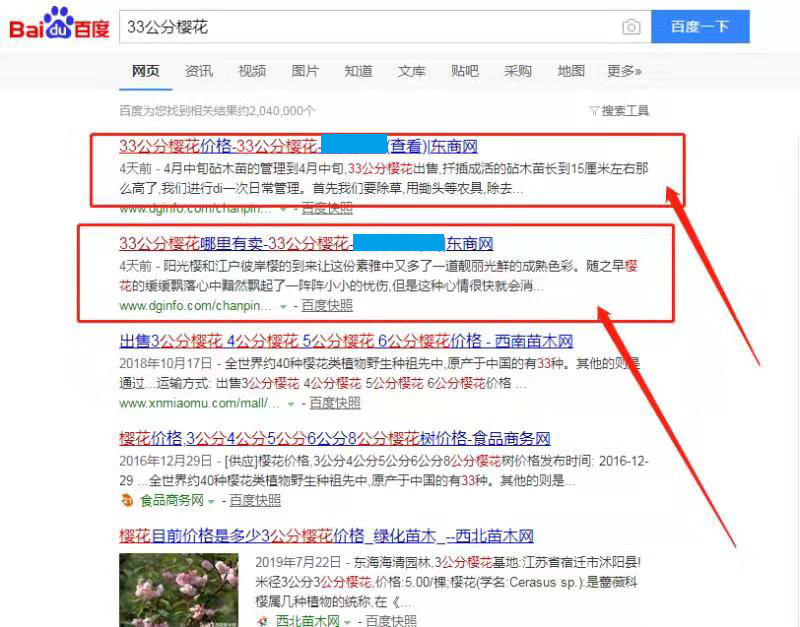Click the 西北苗木网 source name
This screenshot has width=800, height=627.
click(308, 621)
